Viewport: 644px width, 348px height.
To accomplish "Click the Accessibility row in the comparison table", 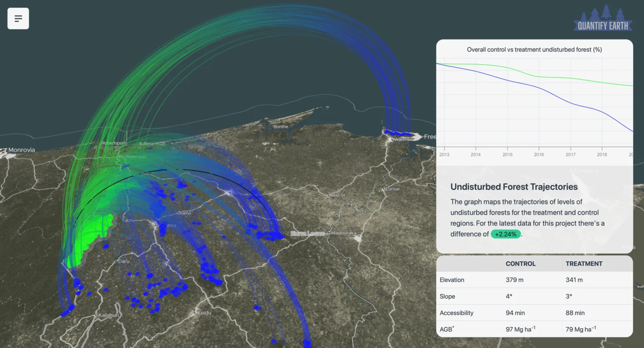I will coord(456,312).
